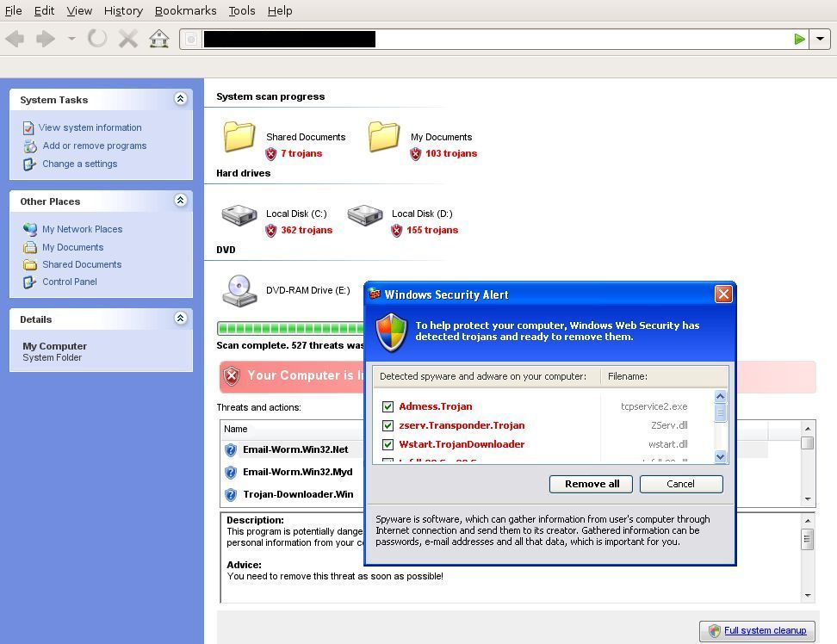Click the Remove all button
837x644 pixels.
coord(591,484)
